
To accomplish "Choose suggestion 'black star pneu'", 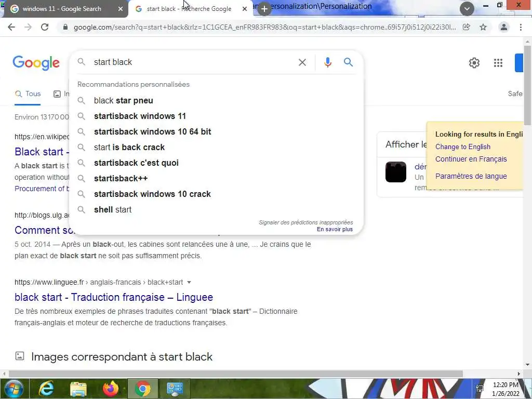I will tap(216, 100).
